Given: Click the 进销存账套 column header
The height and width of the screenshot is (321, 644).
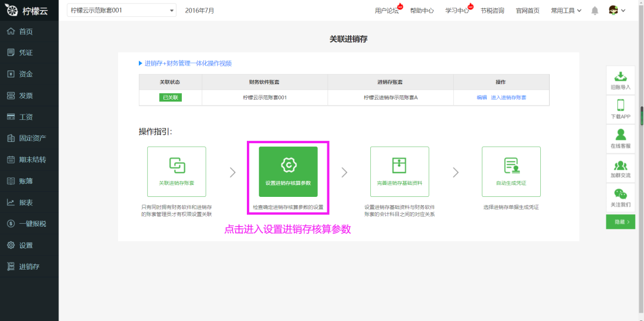Looking at the screenshot, I should click(x=391, y=82).
